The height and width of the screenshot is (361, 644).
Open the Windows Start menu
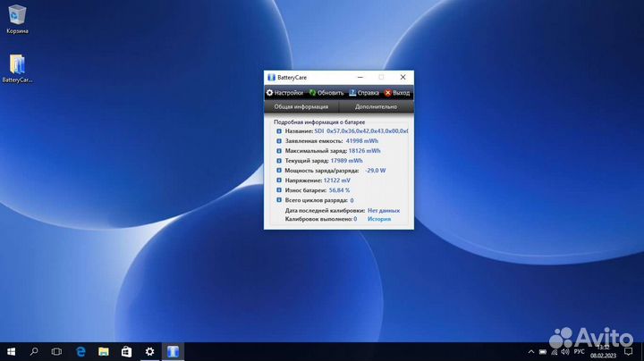(x=12, y=351)
